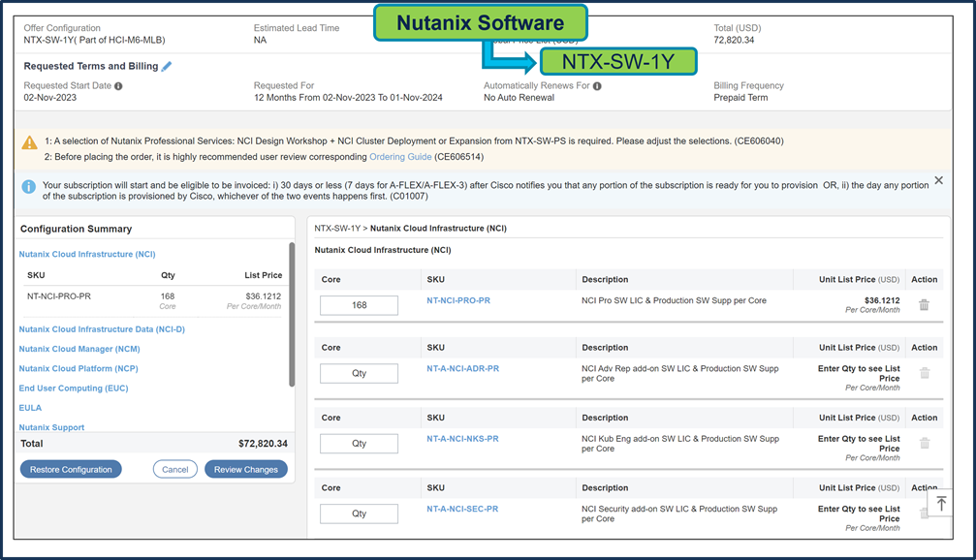Open End User Computing (EUC) section
Screen dimensions: 976x560
click(74, 389)
